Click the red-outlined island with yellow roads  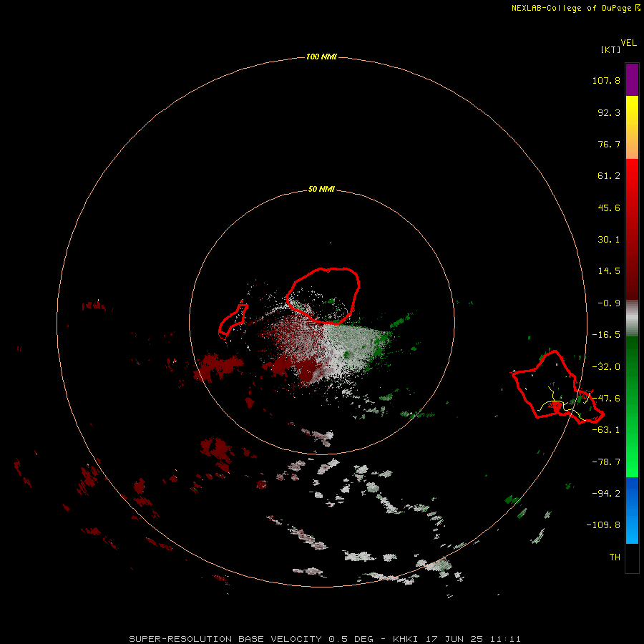coord(557,388)
